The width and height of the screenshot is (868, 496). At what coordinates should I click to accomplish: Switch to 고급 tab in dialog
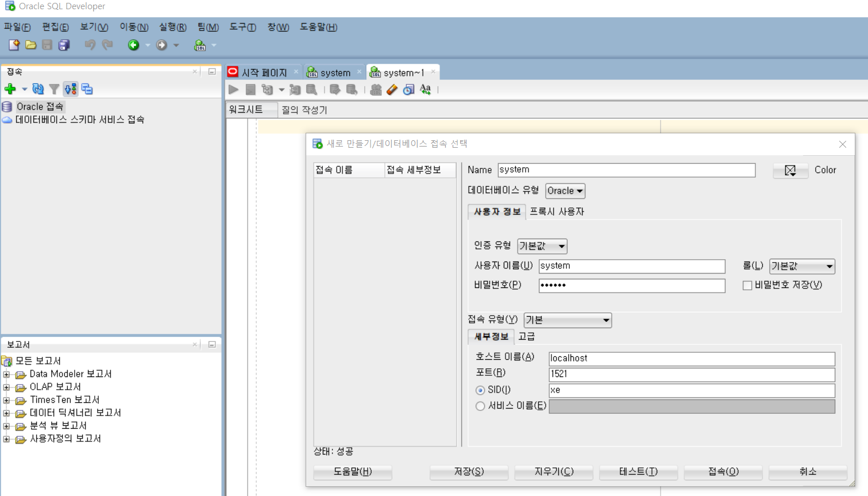pos(526,336)
